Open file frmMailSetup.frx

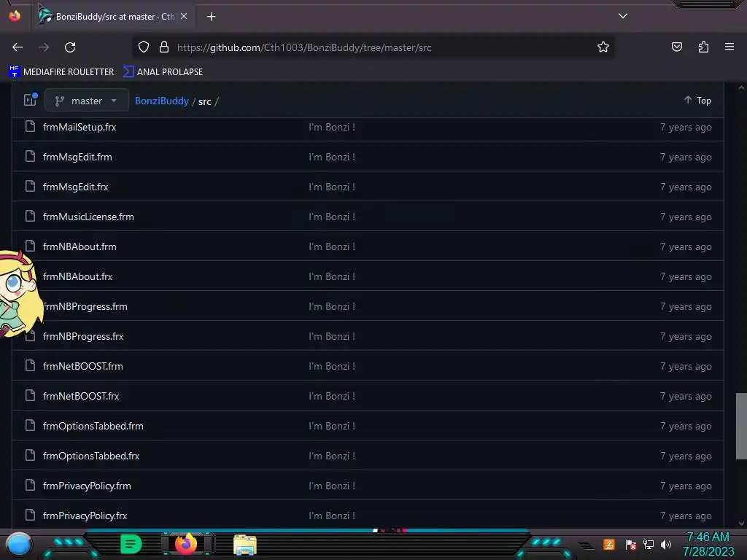click(80, 127)
